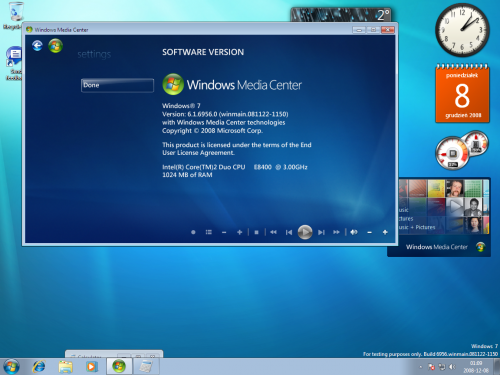Open the Media Center green start logo

click(56, 46)
